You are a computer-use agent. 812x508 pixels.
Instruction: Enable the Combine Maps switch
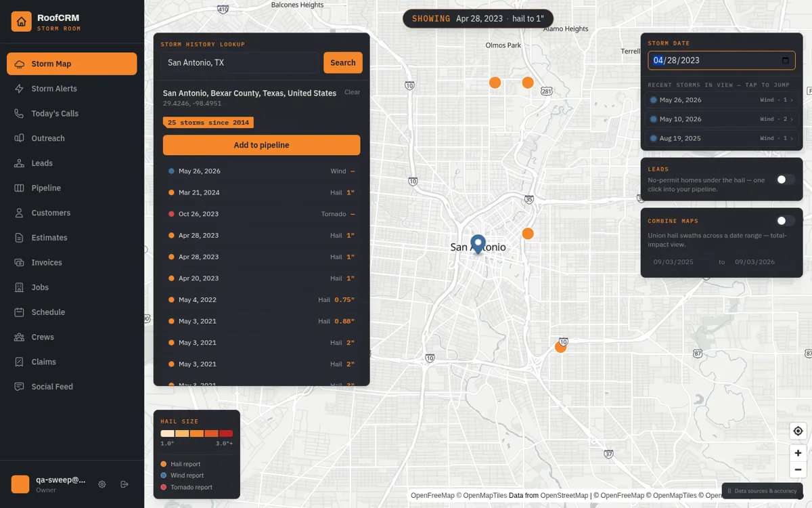point(785,221)
